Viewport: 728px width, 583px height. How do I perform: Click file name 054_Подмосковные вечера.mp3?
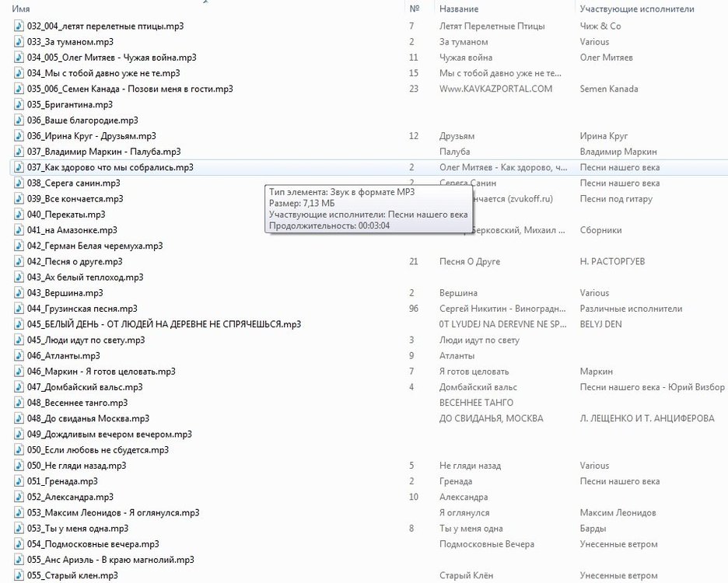point(93,544)
